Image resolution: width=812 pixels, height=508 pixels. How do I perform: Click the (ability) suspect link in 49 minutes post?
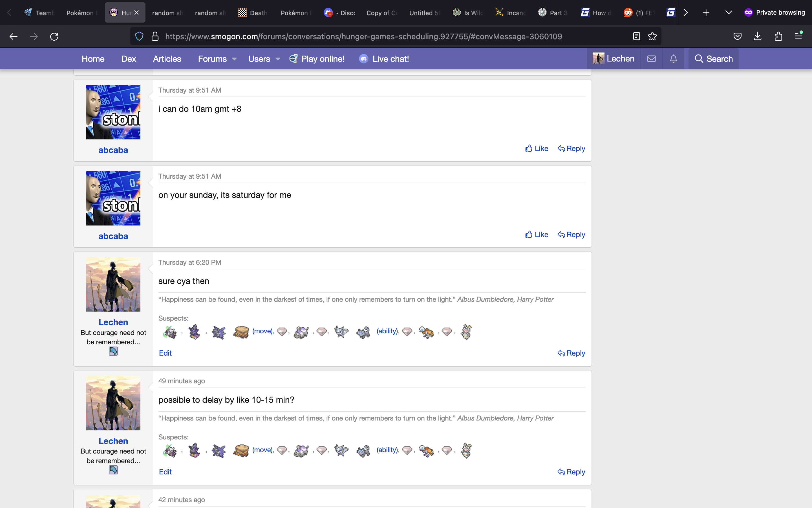(387, 450)
